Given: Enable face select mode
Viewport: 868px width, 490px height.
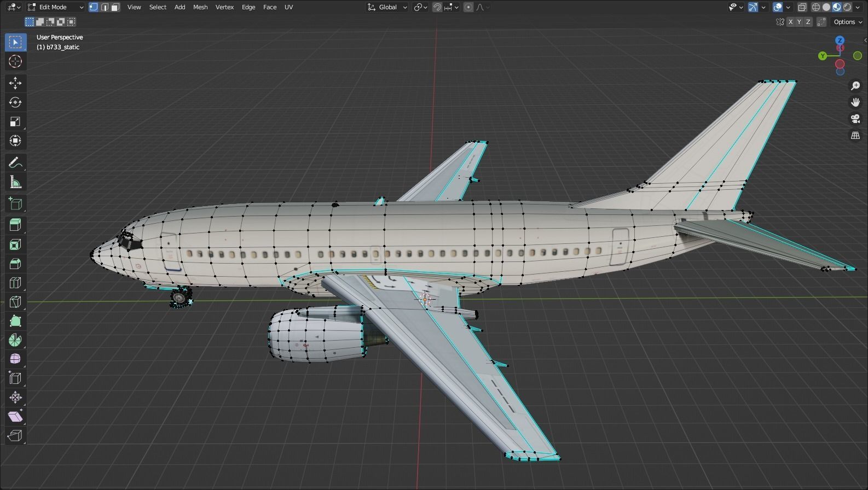Looking at the screenshot, I should coord(115,7).
